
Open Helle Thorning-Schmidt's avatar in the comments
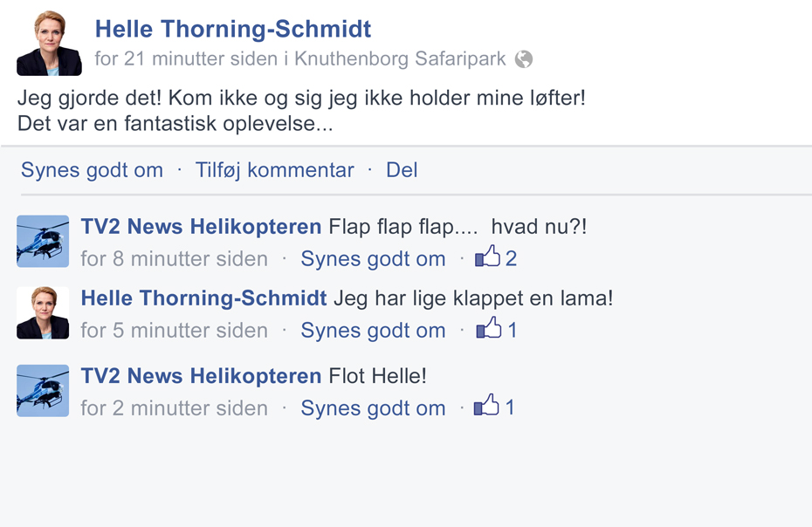tap(43, 312)
